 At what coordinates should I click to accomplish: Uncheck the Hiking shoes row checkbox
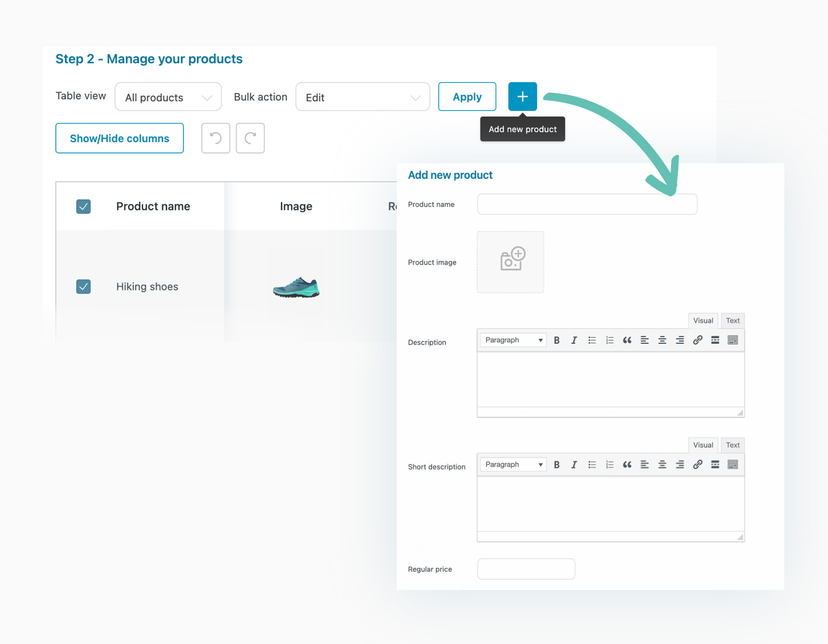coord(83,286)
